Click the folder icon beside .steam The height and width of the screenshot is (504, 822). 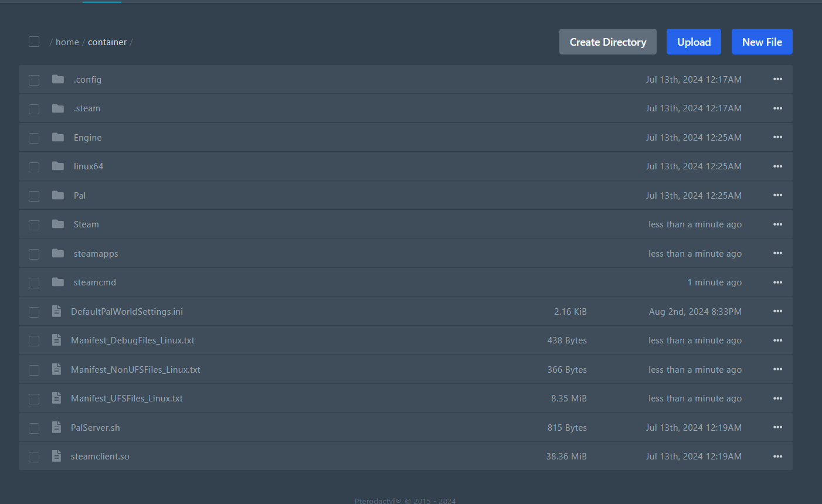(57, 108)
